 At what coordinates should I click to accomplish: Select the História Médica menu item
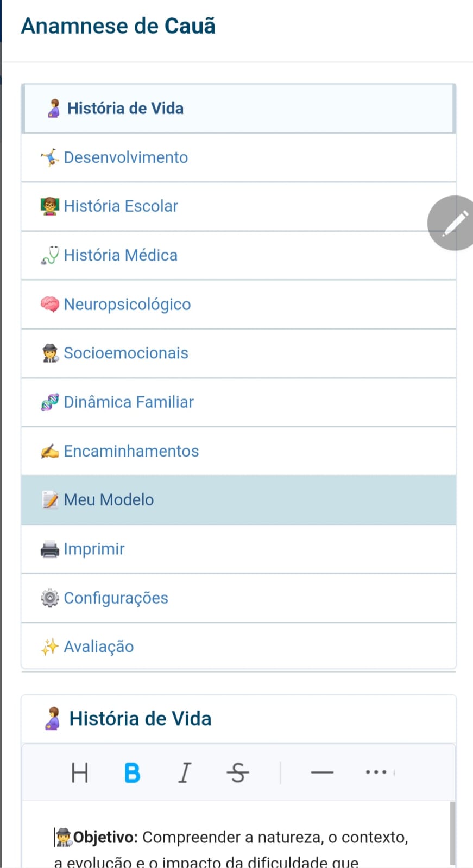(x=121, y=255)
